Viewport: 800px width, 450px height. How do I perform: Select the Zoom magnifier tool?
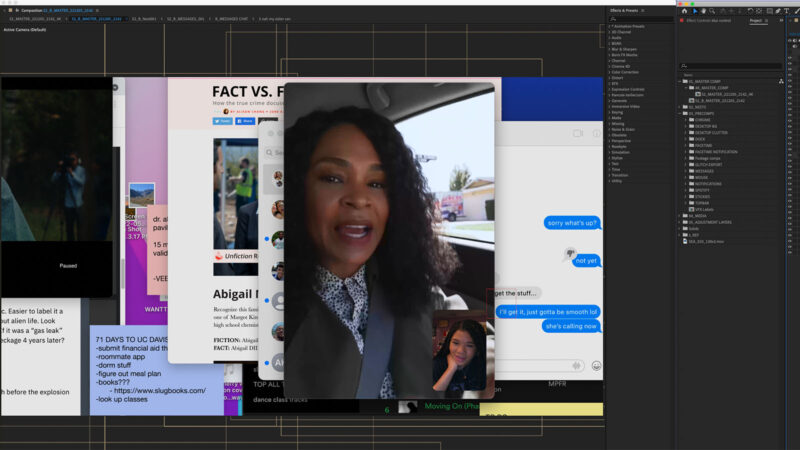tap(711, 11)
